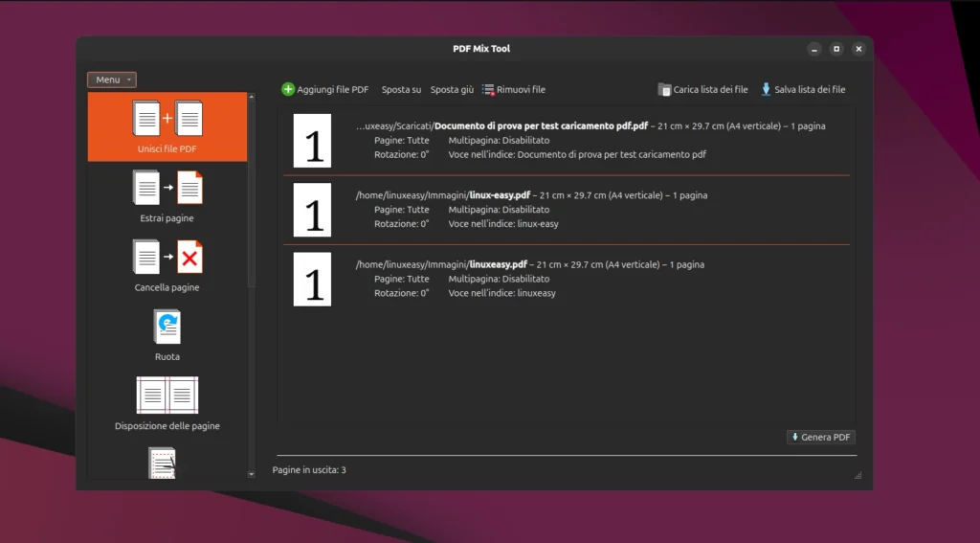Click the window resize grip at bottom corner
The width and height of the screenshot is (980, 543).
[858, 475]
